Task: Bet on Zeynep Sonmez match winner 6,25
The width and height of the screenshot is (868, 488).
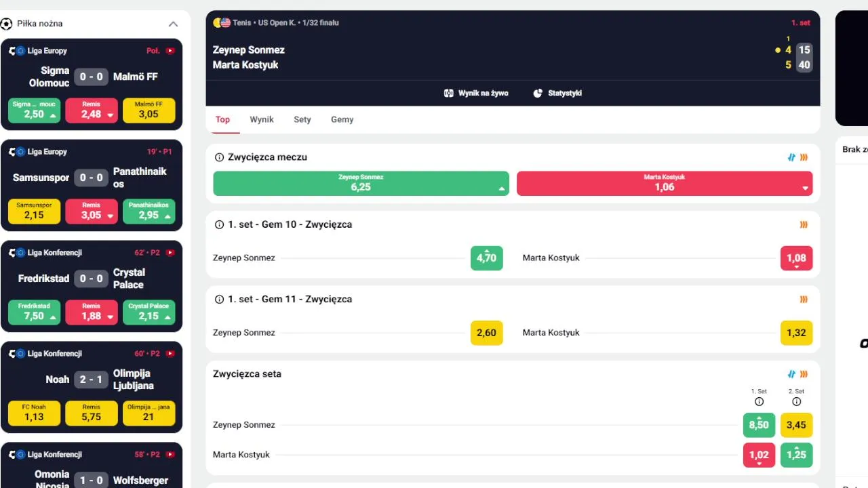Action: click(x=361, y=183)
